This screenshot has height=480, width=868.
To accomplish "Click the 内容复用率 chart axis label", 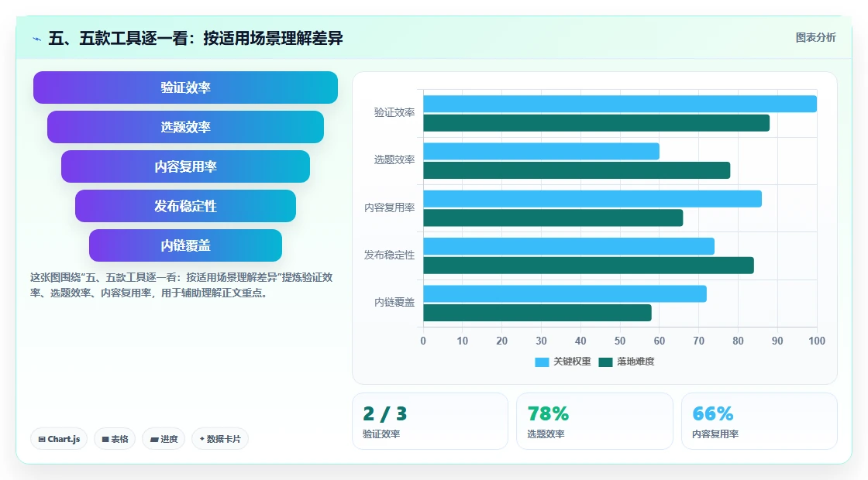I will [x=389, y=208].
